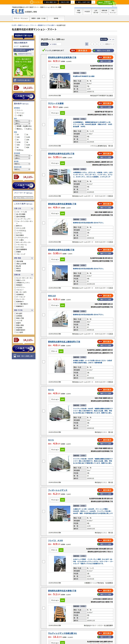The image size is (129, 644).
Task: Click 資料請求 for NVS 215 listing
Action: click(x=105, y=295)
